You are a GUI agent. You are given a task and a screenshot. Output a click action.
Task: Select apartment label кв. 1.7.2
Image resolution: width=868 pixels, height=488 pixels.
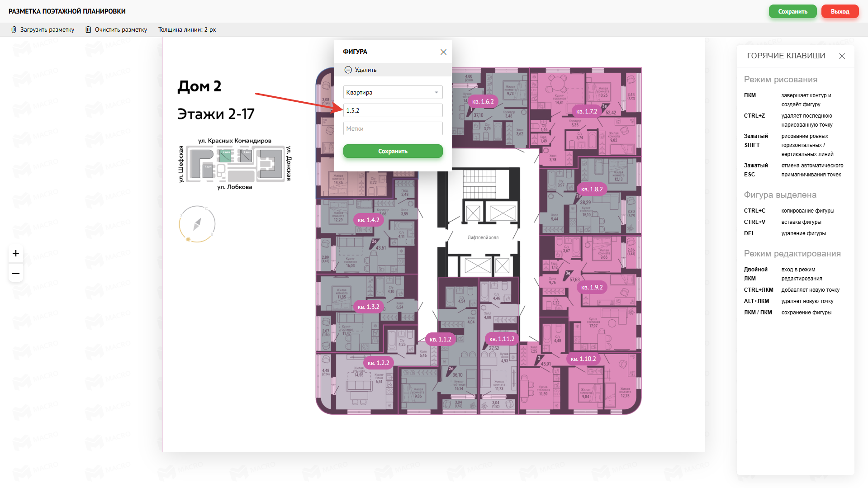pos(587,111)
